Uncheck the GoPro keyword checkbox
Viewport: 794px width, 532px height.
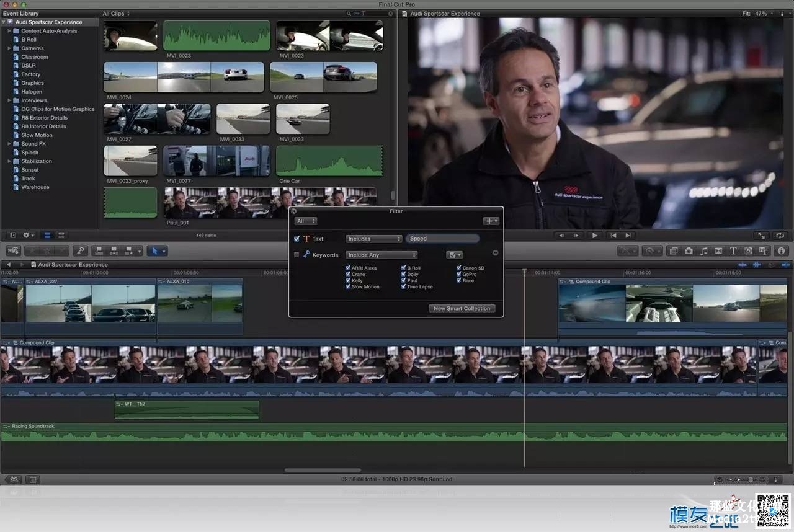tap(459, 274)
